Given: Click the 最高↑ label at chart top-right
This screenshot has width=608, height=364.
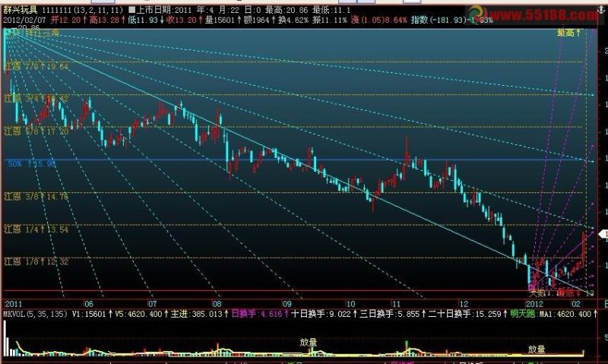Looking at the screenshot, I should pos(569,33).
